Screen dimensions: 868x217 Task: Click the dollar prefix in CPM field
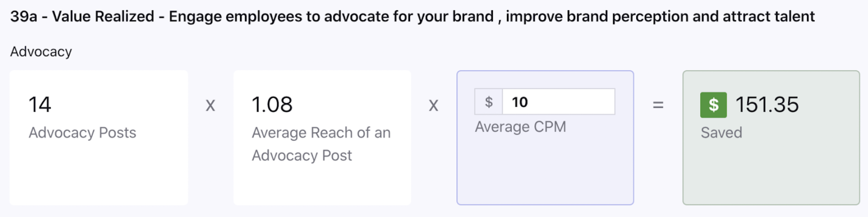pyautogui.click(x=488, y=102)
